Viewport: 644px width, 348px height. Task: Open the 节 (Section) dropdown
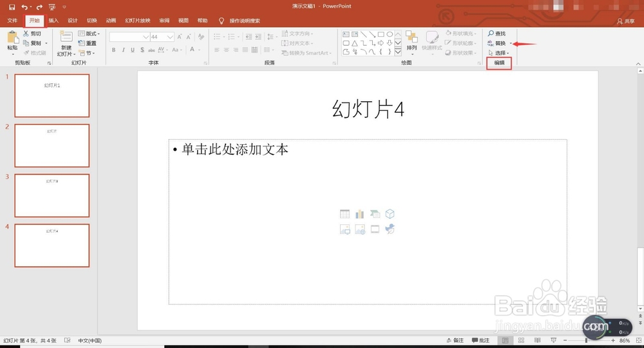pyautogui.click(x=87, y=53)
